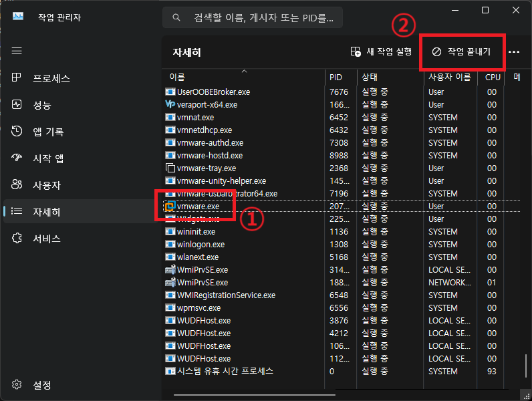Select WmiPrvSE.exe with PID 314...
This screenshot has width=532, height=401.
tap(342, 270)
